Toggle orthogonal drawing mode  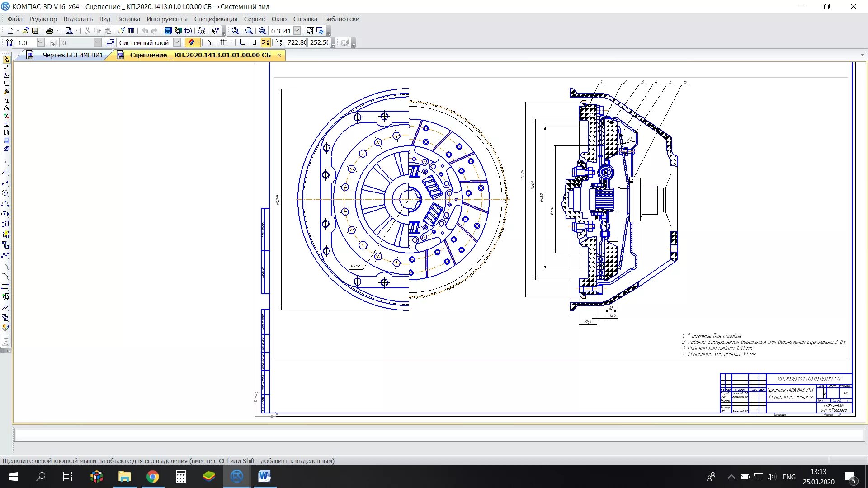[255, 42]
